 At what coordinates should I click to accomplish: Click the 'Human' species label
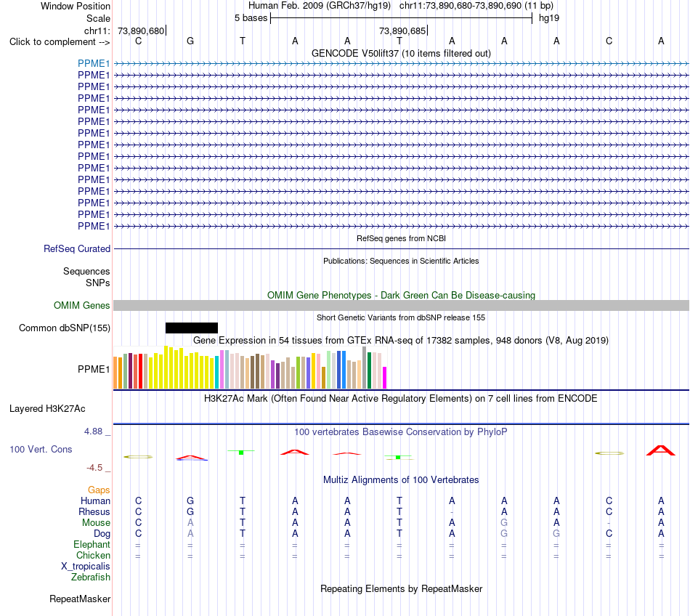pyautogui.click(x=95, y=500)
